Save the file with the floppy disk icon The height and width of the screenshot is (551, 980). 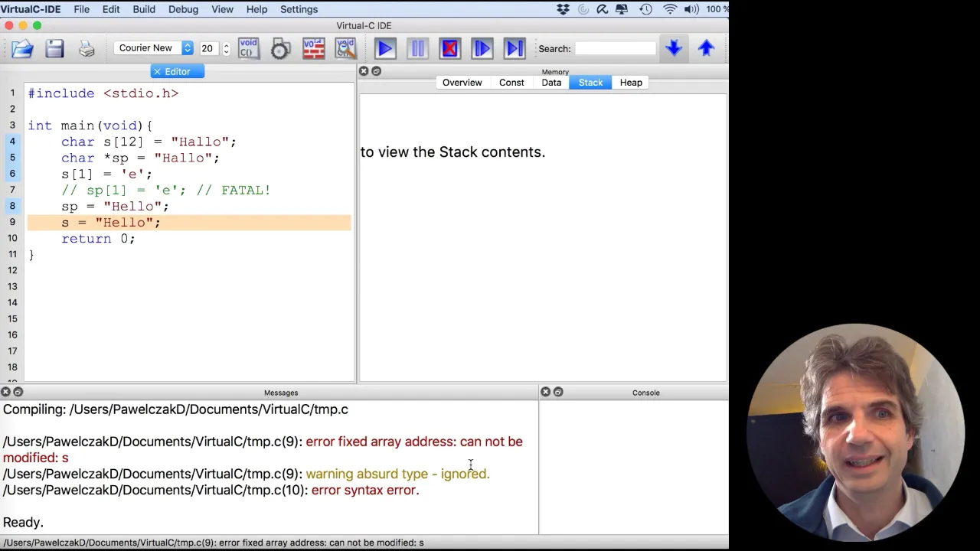[x=54, y=48]
